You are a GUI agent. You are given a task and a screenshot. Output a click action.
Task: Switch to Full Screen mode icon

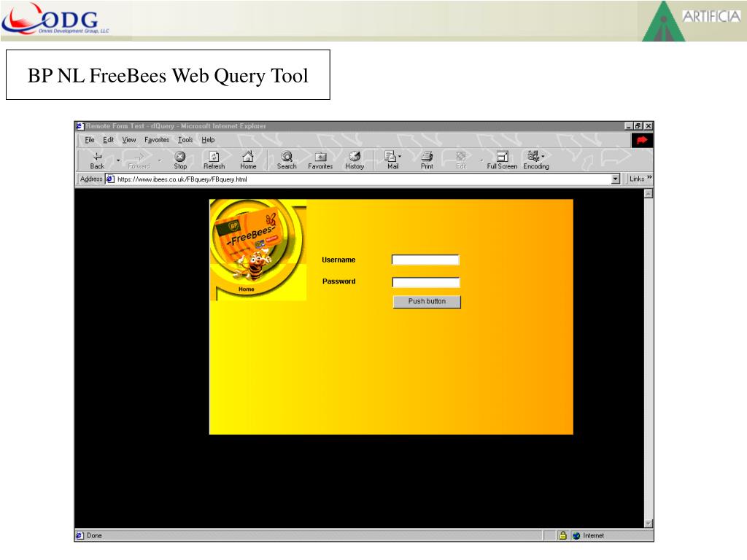[x=502, y=160]
